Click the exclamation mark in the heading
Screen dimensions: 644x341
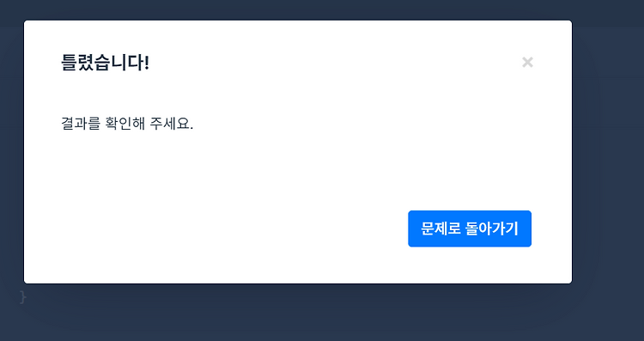(147, 63)
